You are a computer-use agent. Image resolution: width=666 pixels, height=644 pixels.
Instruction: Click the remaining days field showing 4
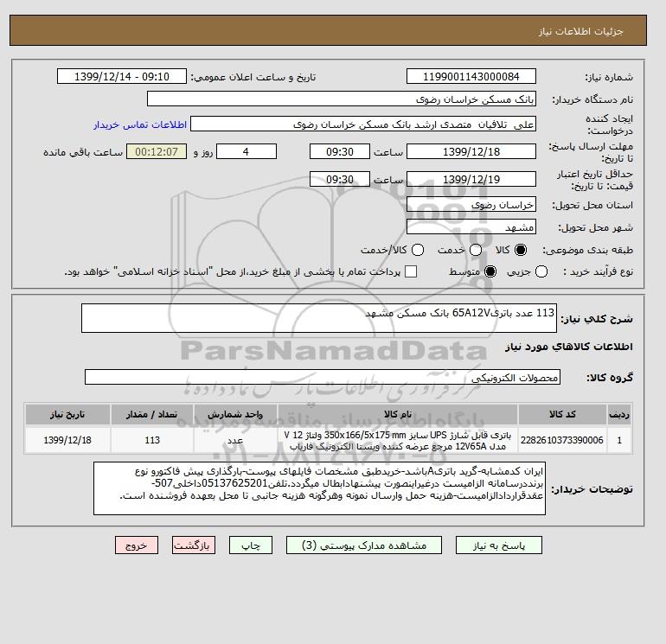(247, 151)
